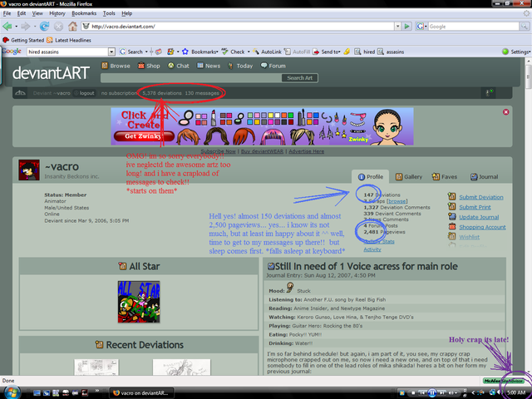The width and height of the screenshot is (532, 399).
Task: Open the Check spelling dropdown arrow
Action: [249, 52]
